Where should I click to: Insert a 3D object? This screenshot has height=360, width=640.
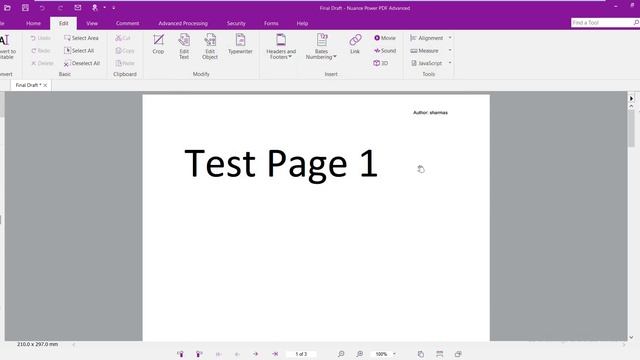pos(380,63)
